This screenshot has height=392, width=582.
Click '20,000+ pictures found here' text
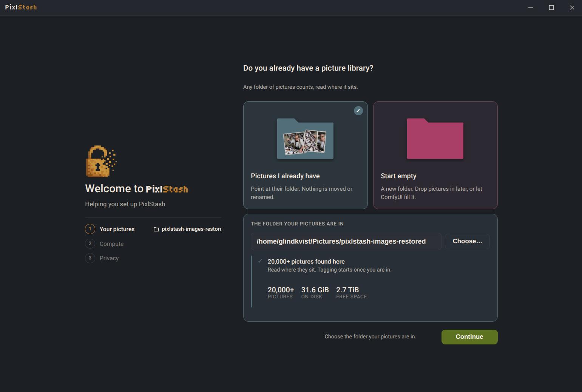(x=306, y=261)
